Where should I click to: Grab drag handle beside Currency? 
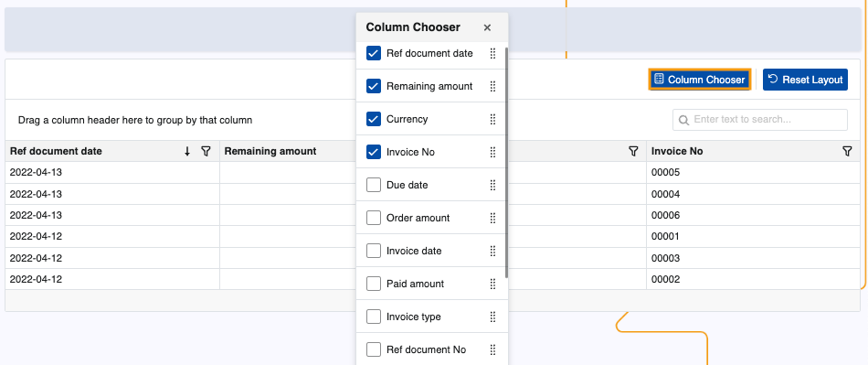pyautogui.click(x=492, y=119)
